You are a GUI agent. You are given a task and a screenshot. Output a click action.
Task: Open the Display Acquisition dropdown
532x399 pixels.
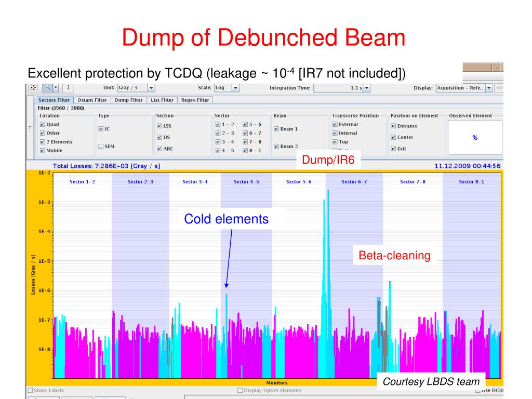tap(489, 88)
